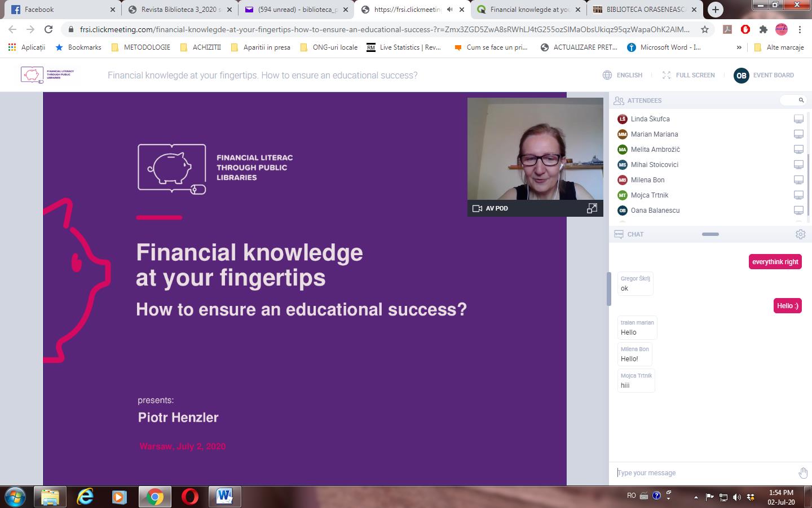
Task: Mute the tab audio speaker icon
Action: click(x=449, y=10)
